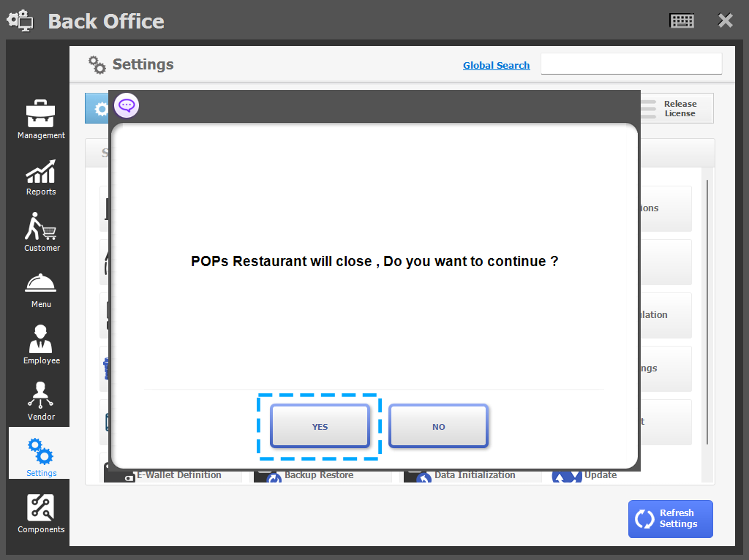Select the Reports sidebar icon
Viewport: 749px width, 560px height.
point(40,175)
